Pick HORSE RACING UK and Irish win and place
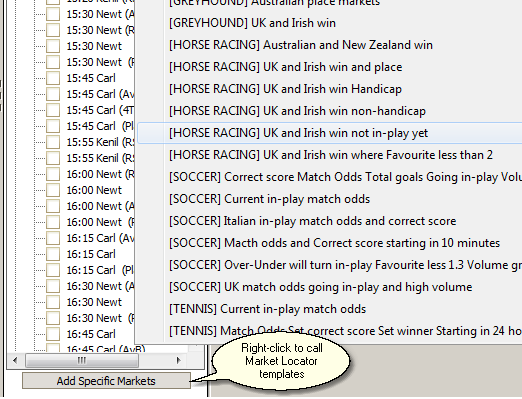The image size is (522, 399). tap(285, 67)
